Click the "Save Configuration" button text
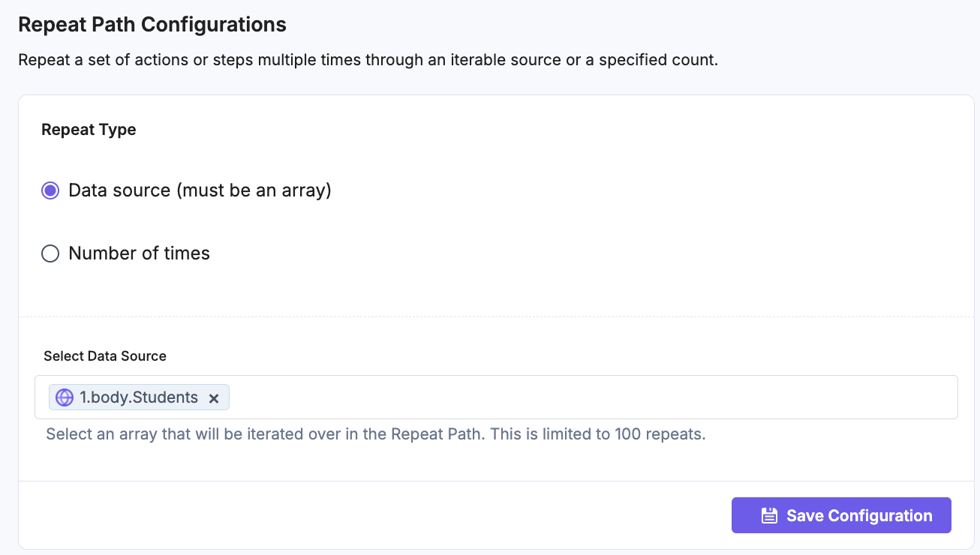This screenshot has height=555, width=980. pos(859,515)
